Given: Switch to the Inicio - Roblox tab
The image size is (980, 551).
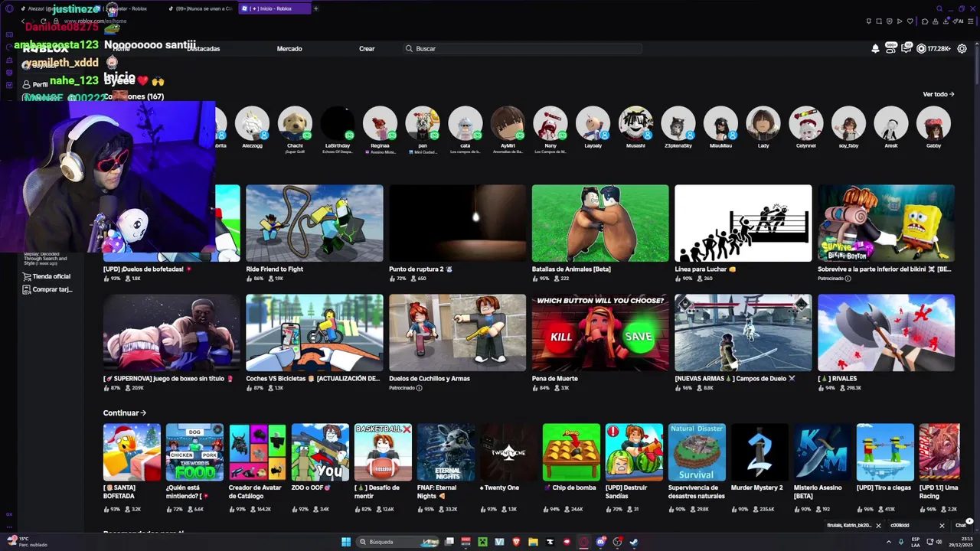Looking at the screenshot, I should click(x=274, y=8).
